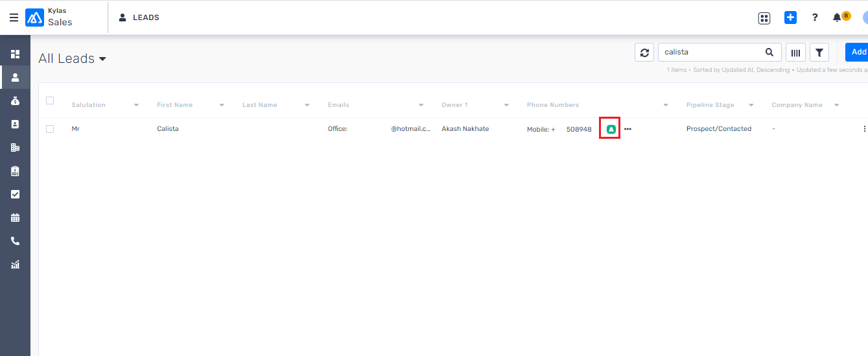Click the LEADS header person icon
This screenshot has height=356, width=868.
(x=123, y=18)
